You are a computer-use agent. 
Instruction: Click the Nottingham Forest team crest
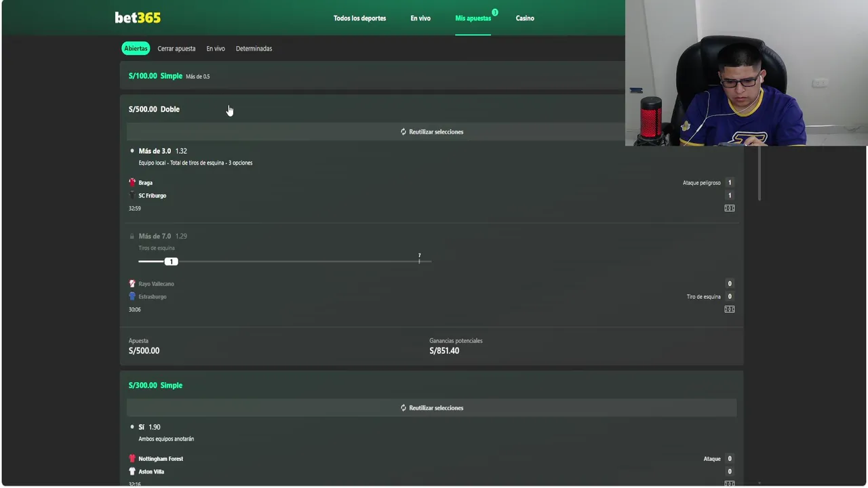click(132, 458)
